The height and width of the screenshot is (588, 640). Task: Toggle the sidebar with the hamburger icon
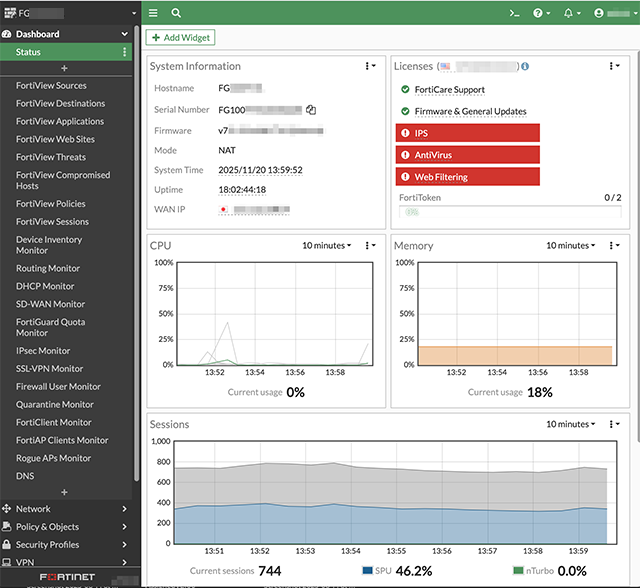[153, 13]
